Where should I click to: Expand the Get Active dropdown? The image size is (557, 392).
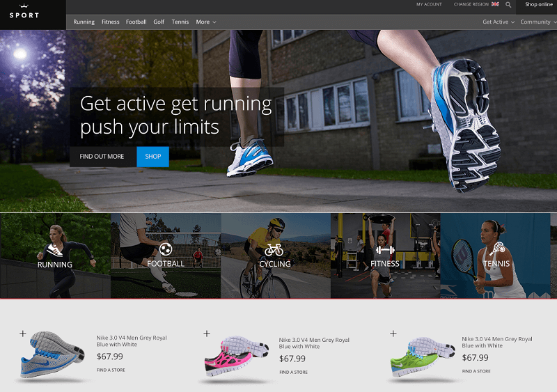(x=499, y=22)
